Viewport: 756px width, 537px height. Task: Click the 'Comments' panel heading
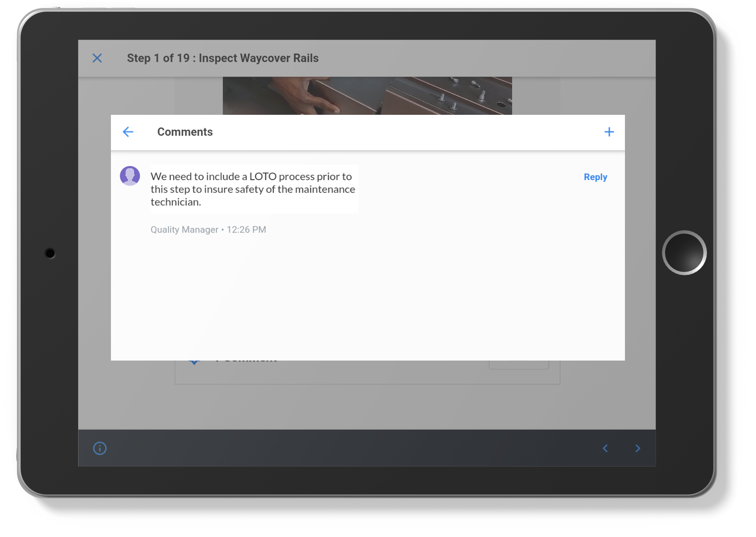pos(185,132)
